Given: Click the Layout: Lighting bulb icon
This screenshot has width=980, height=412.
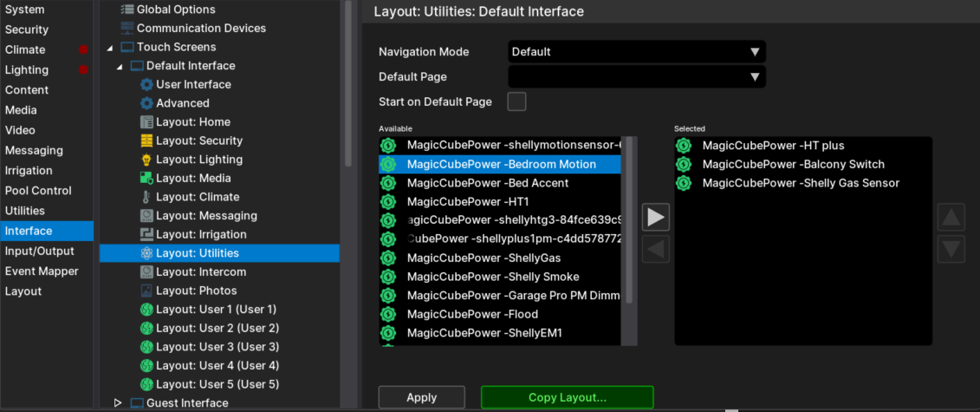Looking at the screenshot, I should (146, 160).
